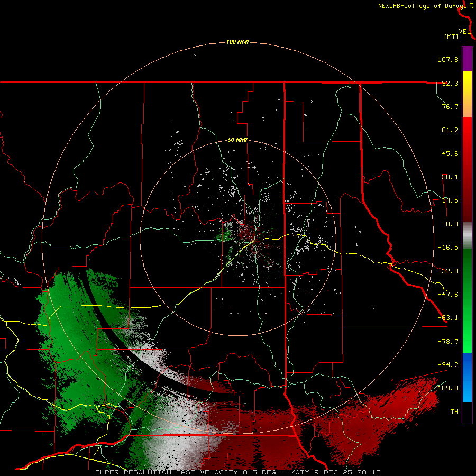Click the 107.8 legend value
The height and width of the screenshot is (476, 476).
tap(448, 59)
